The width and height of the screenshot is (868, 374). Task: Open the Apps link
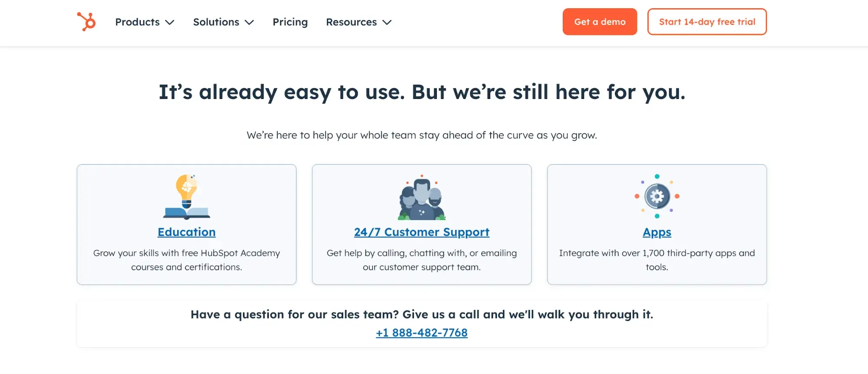657,232
